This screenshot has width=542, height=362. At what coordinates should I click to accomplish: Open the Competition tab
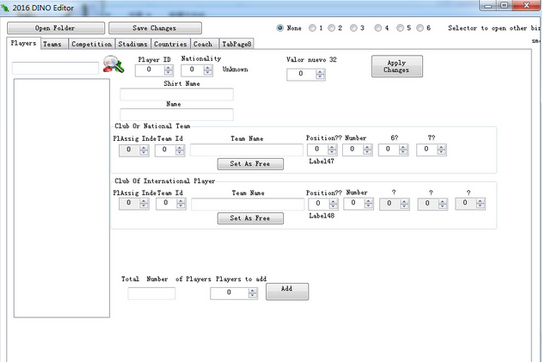(x=92, y=44)
